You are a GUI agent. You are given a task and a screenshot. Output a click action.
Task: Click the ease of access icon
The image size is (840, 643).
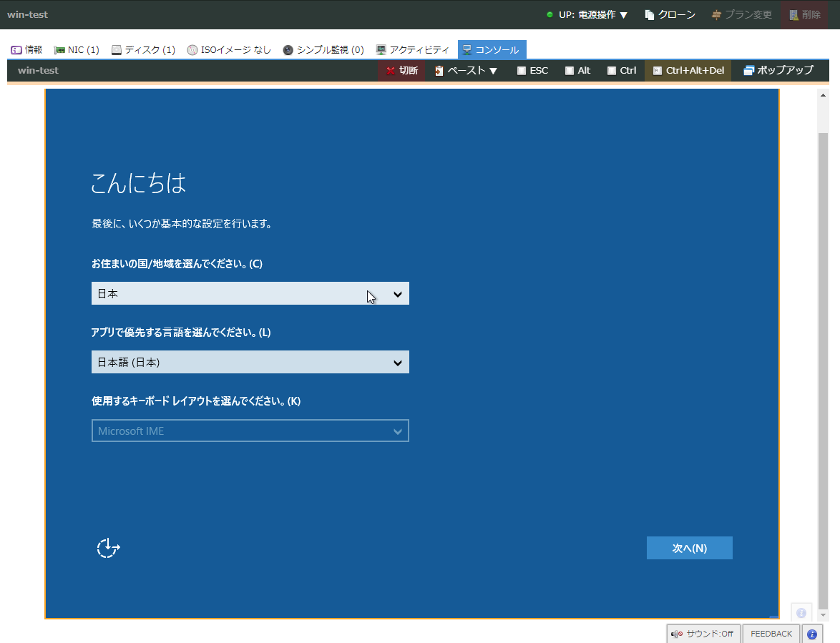108,548
